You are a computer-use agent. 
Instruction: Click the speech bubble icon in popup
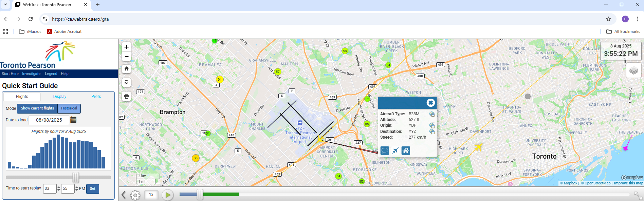click(x=385, y=150)
